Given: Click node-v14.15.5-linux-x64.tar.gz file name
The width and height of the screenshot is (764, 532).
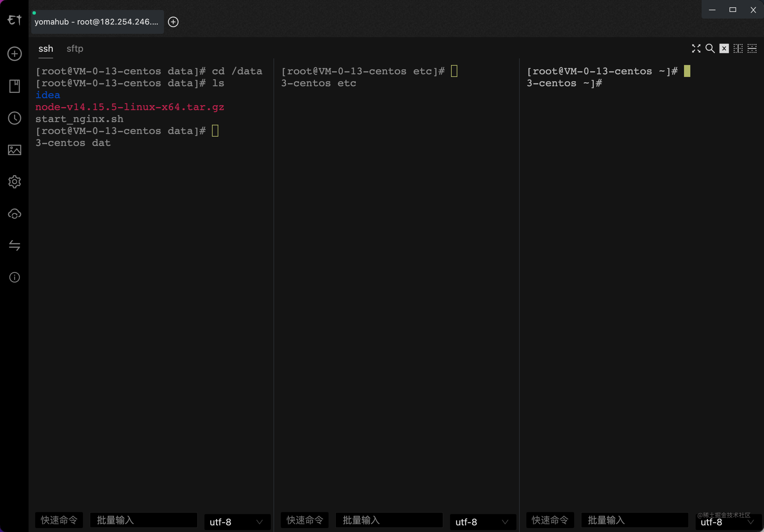Looking at the screenshot, I should [x=130, y=107].
